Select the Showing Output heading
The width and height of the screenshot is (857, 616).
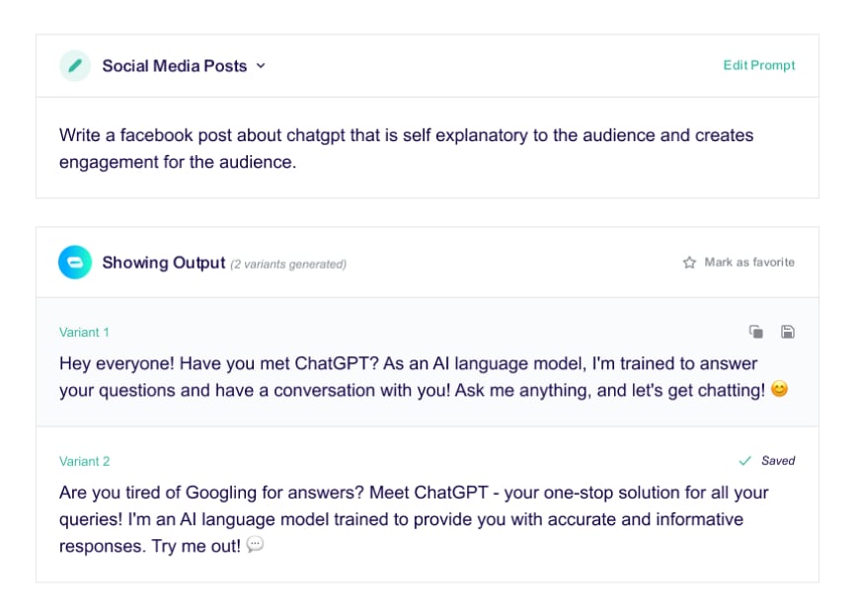(x=164, y=263)
